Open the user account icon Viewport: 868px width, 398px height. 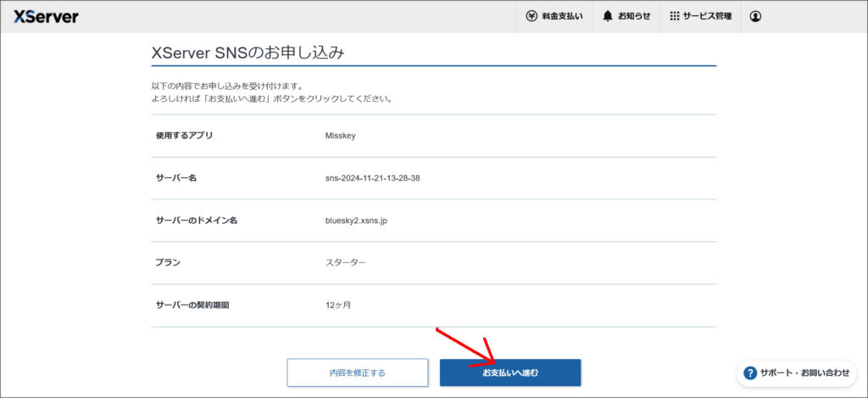(755, 17)
